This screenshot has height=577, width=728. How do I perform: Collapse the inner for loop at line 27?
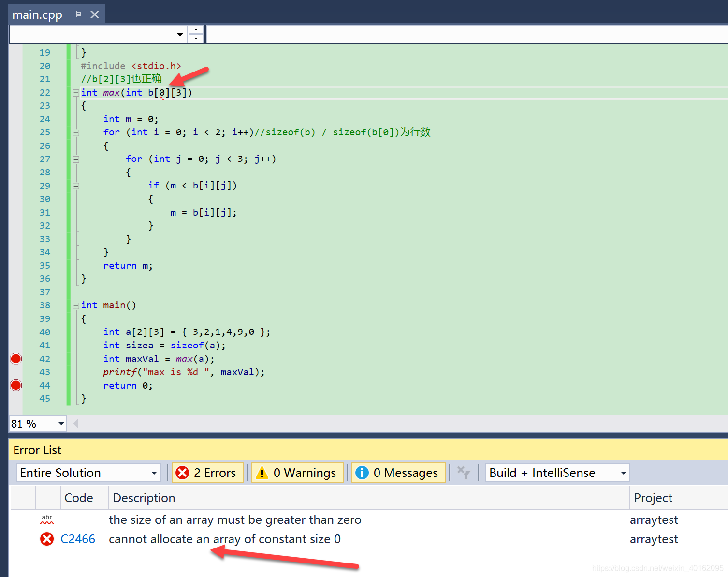(x=76, y=159)
